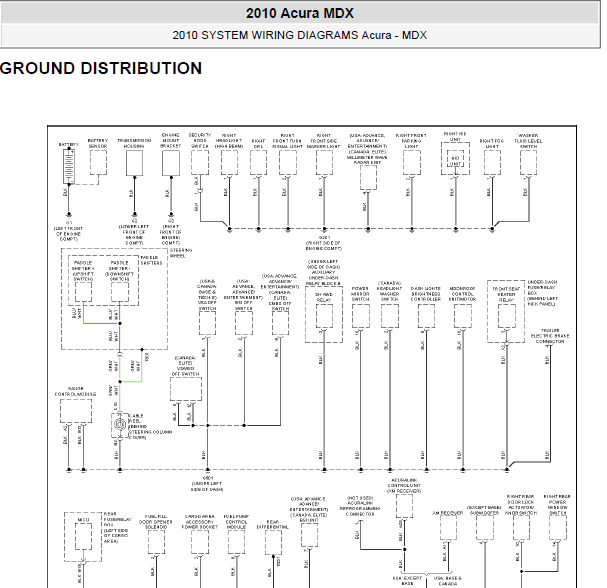This screenshot has width=607, height=588.
Task: Click the 'BSI OFF SWITCH' label
Action: point(243,305)
